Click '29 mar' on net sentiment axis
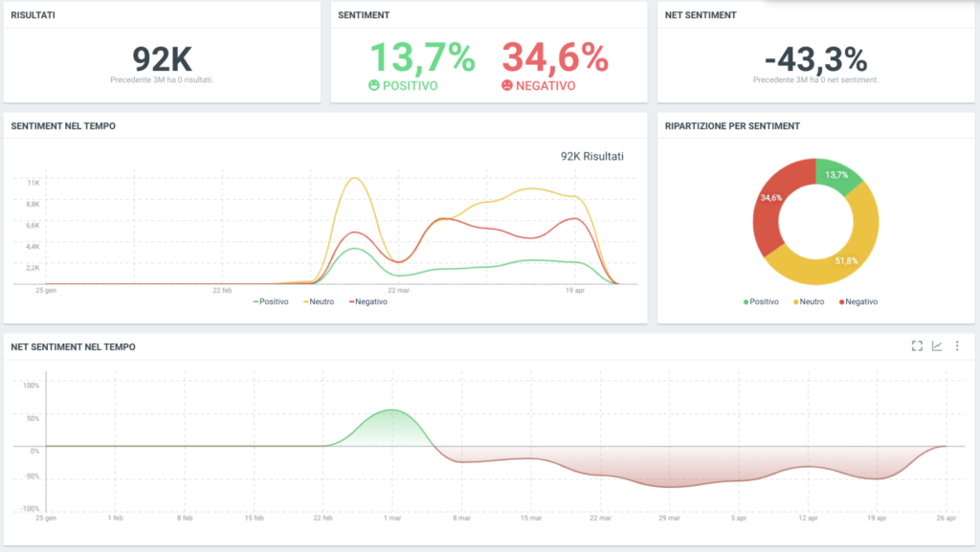 669,518
